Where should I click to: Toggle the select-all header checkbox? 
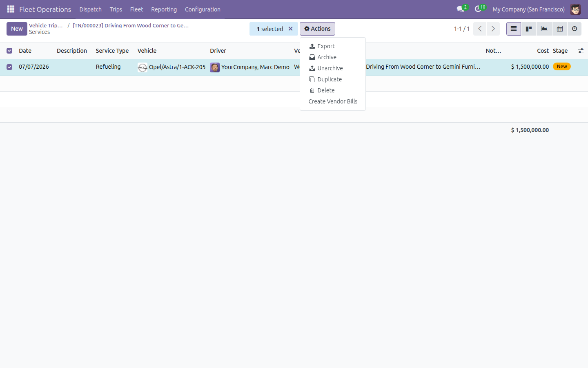(9, 51)
